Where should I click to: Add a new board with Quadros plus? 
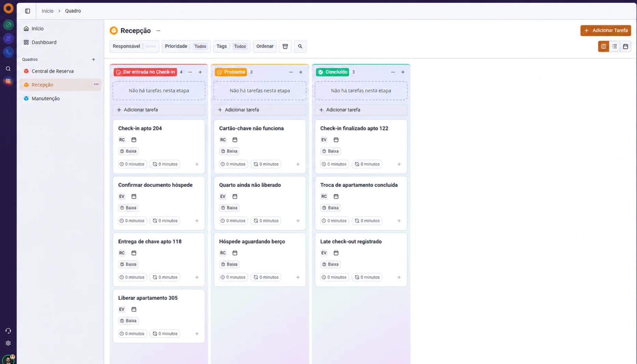[x=93, y=59]
